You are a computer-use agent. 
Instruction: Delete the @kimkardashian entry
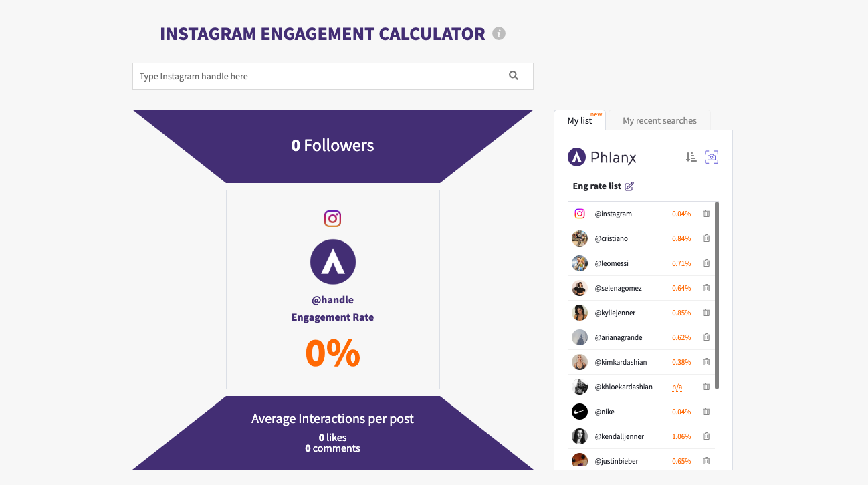pos(706,362)
